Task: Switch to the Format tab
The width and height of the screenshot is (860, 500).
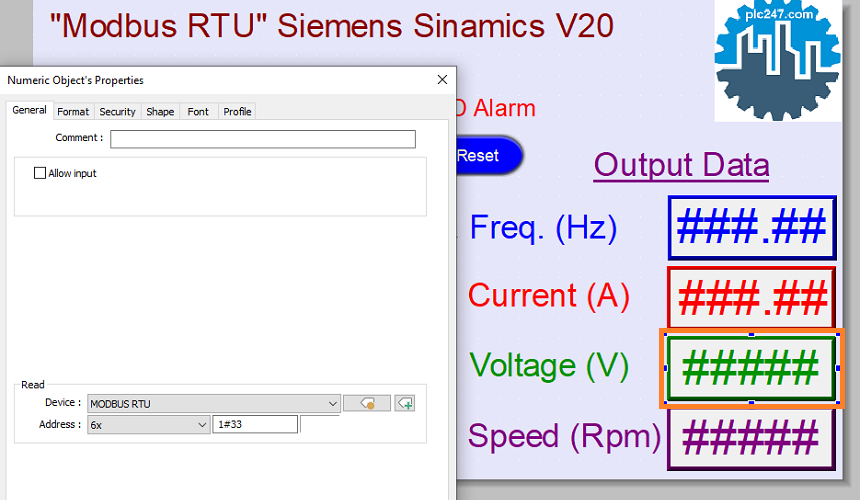Action: [73, 112]
